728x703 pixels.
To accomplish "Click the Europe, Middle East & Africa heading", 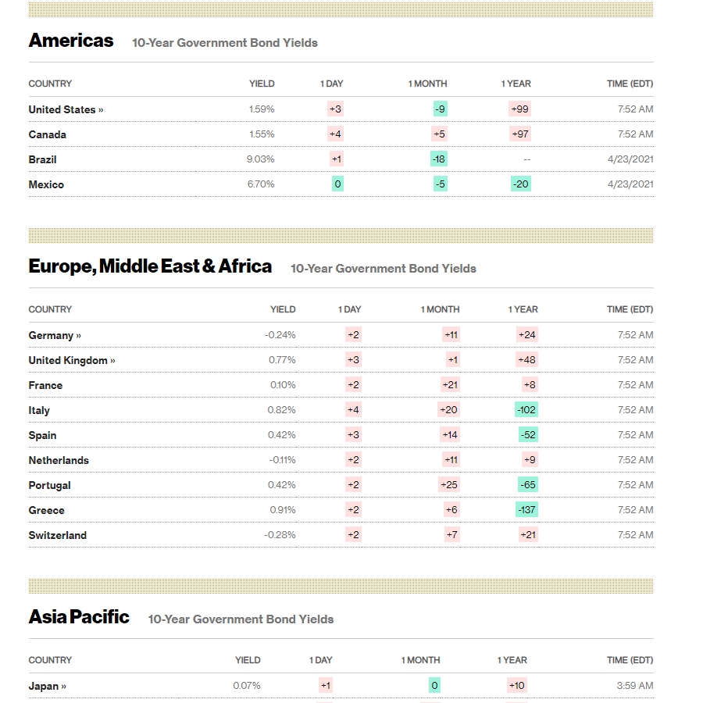I will (x=150, y=266).
